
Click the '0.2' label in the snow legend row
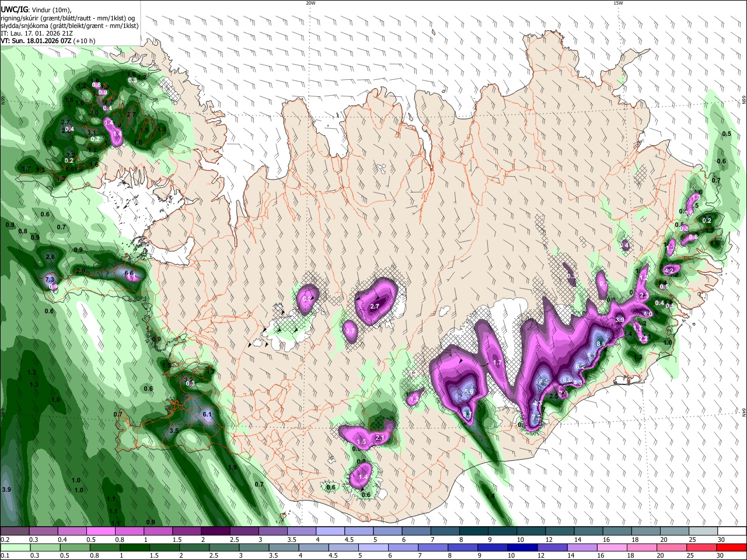point(5,540)
